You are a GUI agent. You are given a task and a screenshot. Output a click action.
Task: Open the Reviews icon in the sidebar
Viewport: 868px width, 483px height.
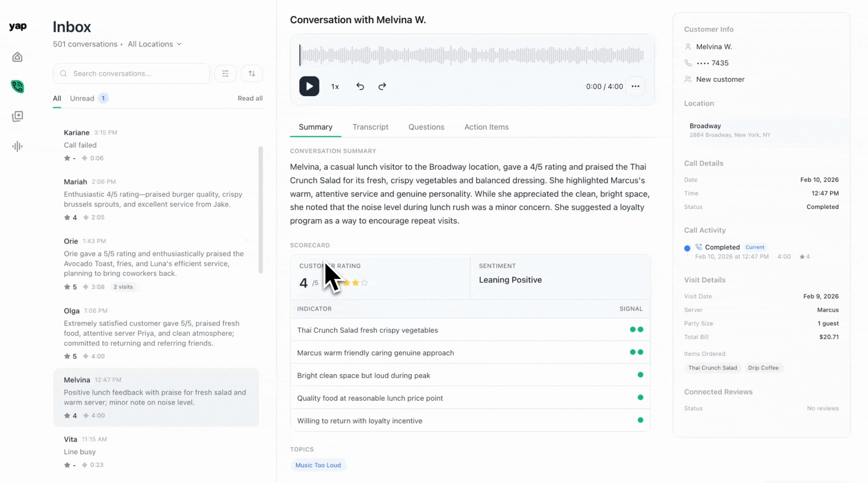tap(17, 116)
